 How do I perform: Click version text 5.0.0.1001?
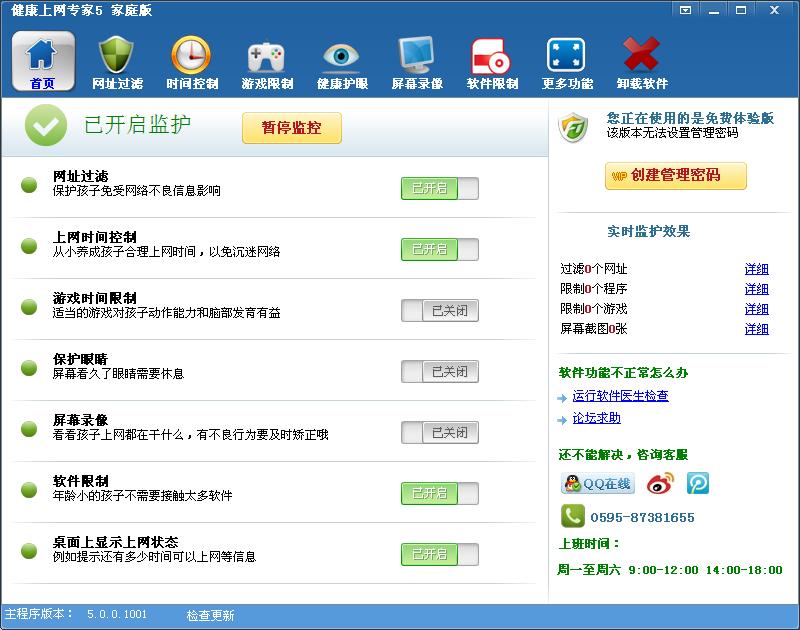pos(117,614)
